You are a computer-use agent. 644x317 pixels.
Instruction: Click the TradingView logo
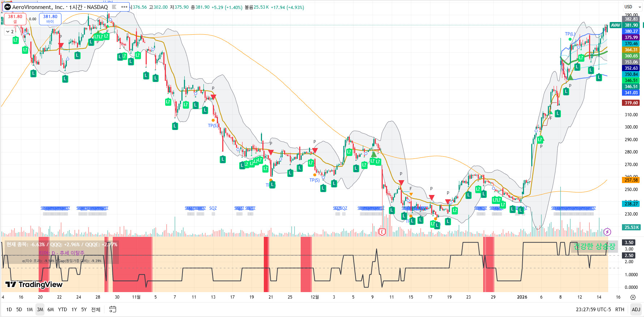tap(34, 285)
